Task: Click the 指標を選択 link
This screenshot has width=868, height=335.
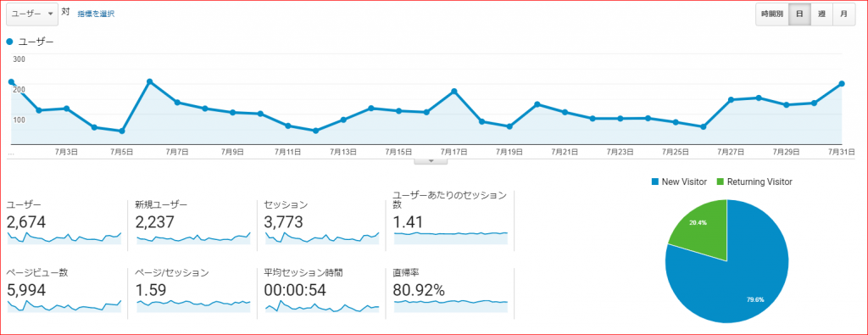Action: 96,14
